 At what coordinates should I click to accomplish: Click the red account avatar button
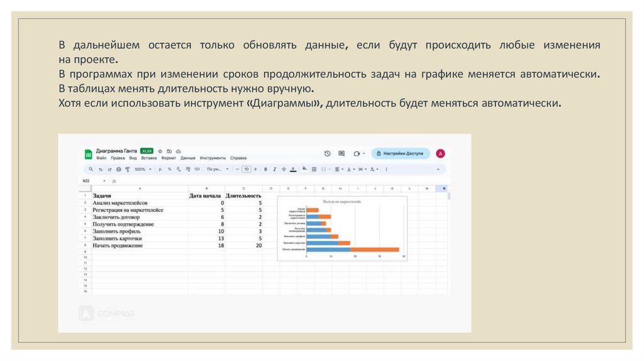click(440, 153)
